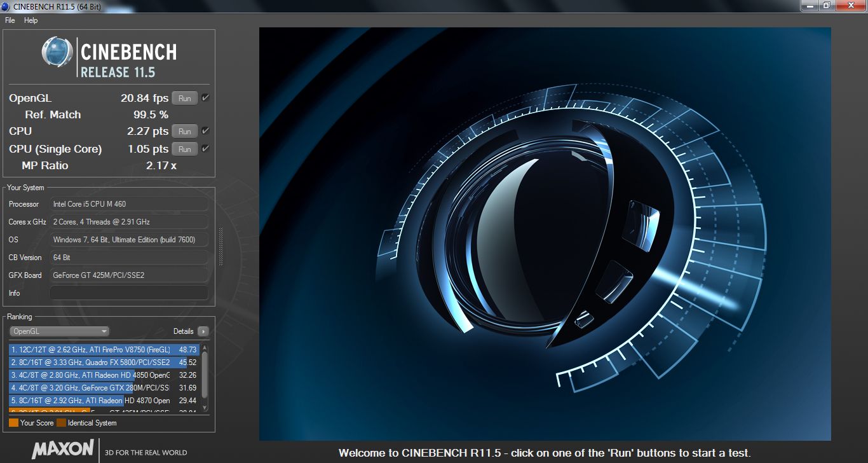Close the Cinebench window
This screenshot has height=463, width=868.
850,5
